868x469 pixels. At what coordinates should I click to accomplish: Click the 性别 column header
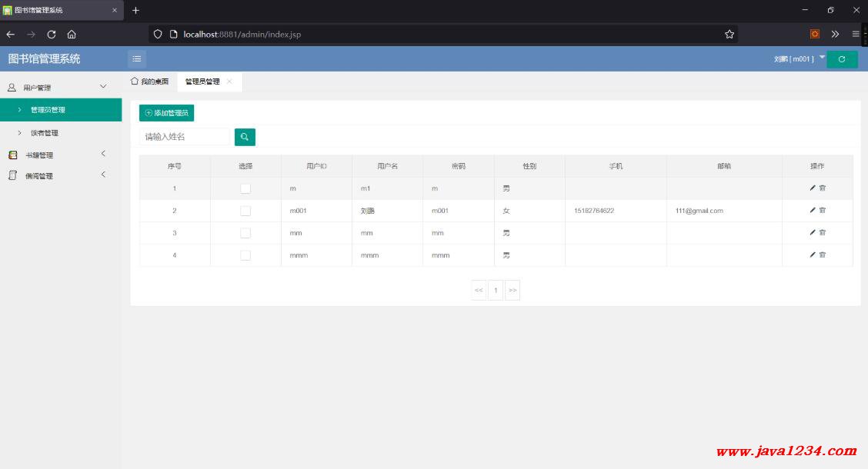click(529, 166)
